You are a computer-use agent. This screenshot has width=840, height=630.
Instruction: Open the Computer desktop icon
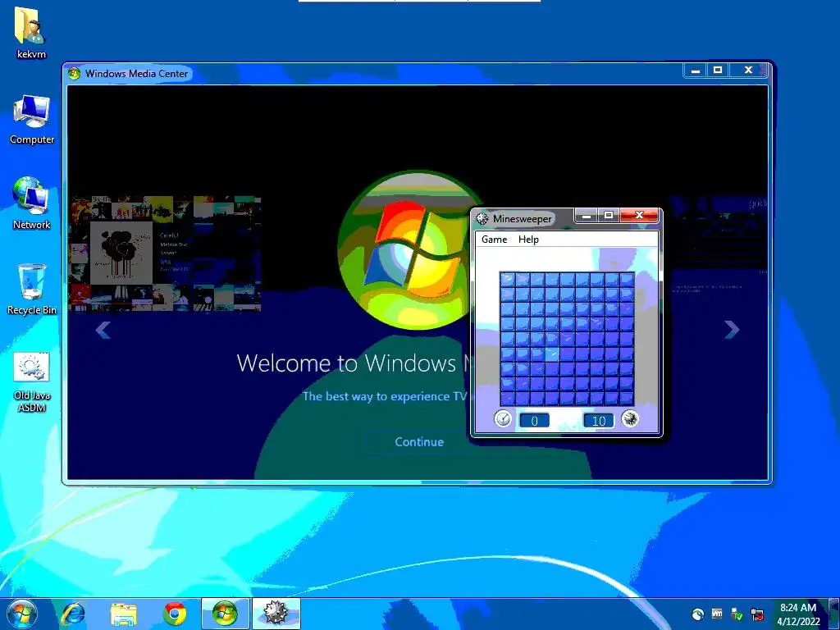tap(32, 119)
